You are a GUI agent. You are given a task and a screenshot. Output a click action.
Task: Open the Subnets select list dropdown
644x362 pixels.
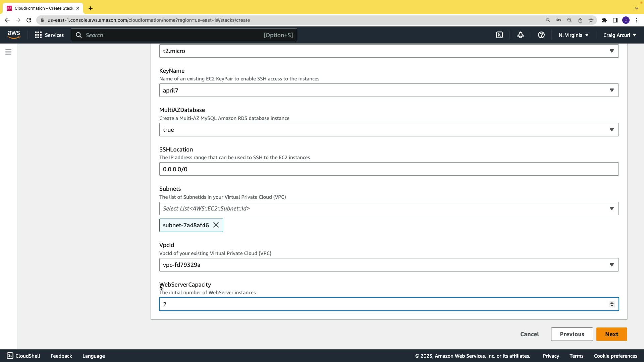click(x=388, y=208)
